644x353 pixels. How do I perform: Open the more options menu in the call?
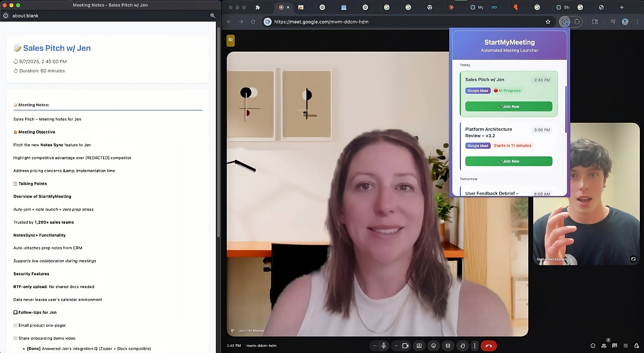474,346
